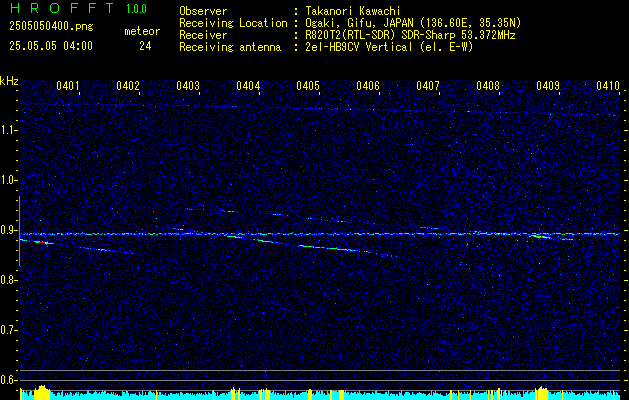
Task: Click the 0409 time marker
Action: point(548,86)
